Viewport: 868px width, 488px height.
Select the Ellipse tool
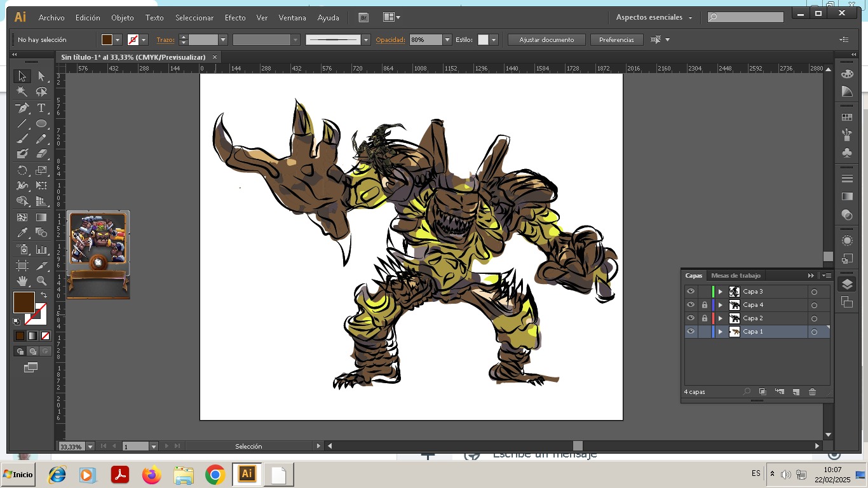click(41, 123)
